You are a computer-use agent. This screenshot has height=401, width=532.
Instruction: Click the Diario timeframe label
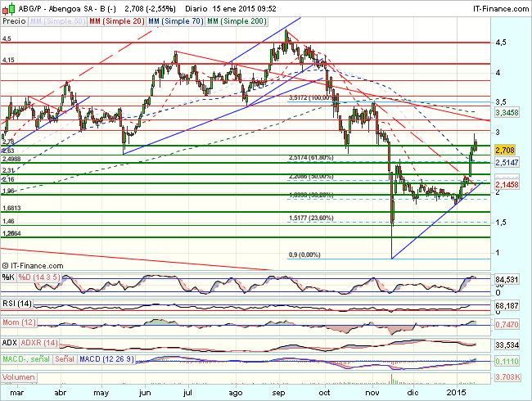coord(196,8)
